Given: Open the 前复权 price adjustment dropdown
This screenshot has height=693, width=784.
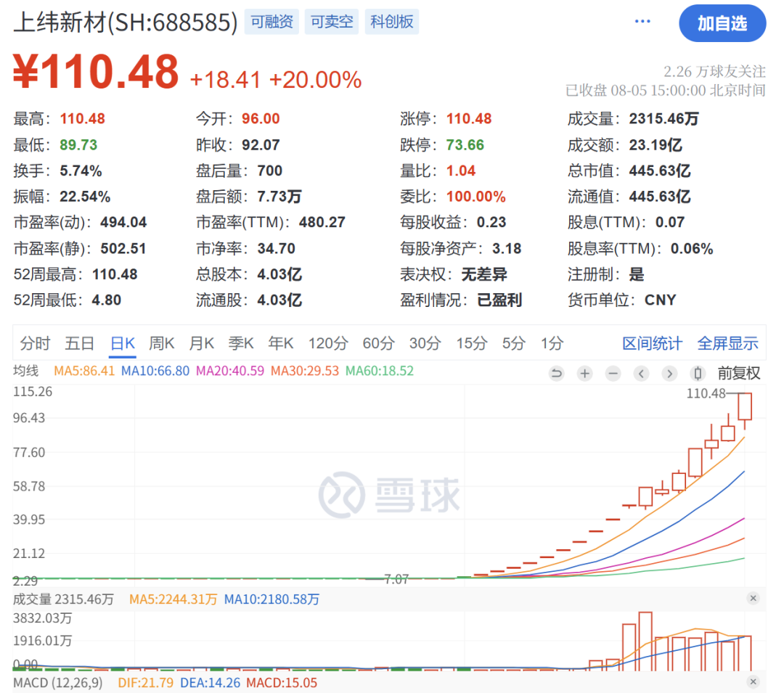Looking at the screenshot, I should point(738,373).
